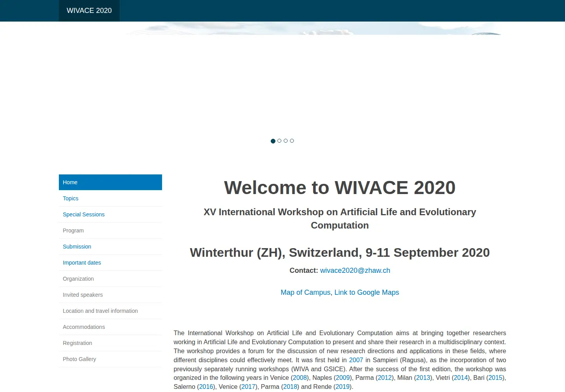Open Photo Gallery from sidebar

(110, 359)
